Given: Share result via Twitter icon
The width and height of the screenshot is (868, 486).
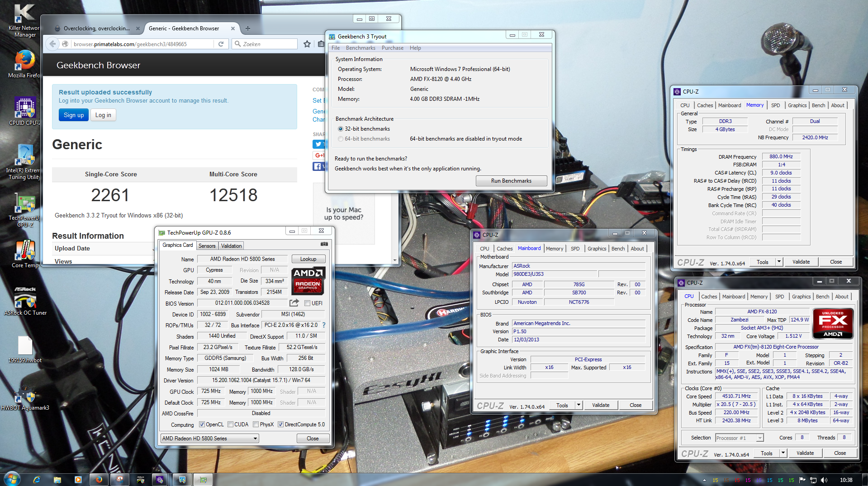Looking at the screenshot, I should [318, 144].
